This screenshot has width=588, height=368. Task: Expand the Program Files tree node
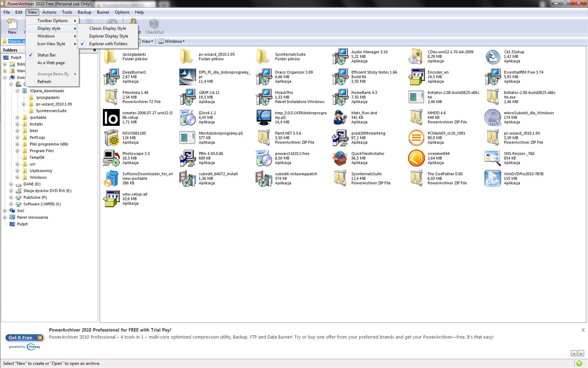pos(17,151)
